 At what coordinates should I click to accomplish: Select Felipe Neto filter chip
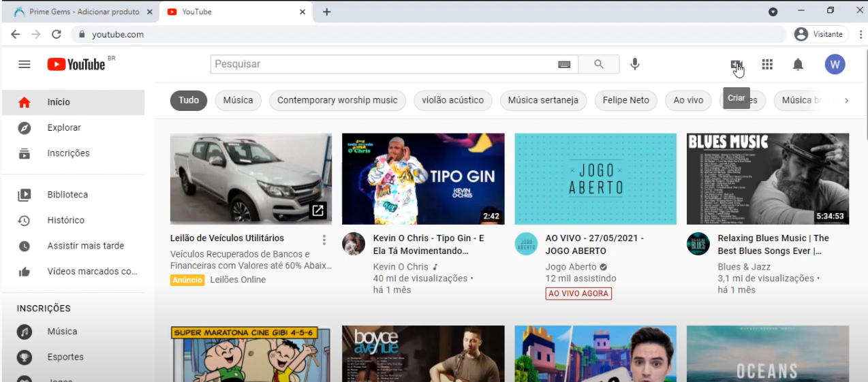click(626, 100)
